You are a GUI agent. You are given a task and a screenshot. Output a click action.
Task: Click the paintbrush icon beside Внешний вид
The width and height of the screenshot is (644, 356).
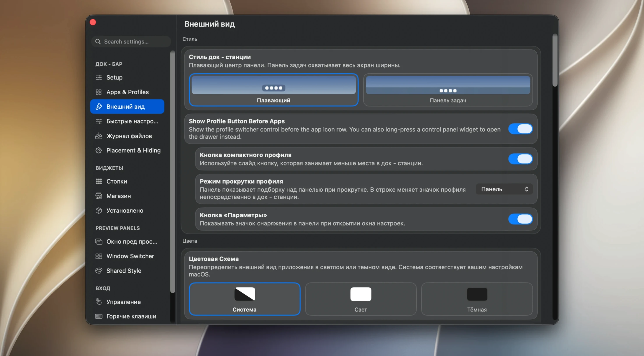pyautogui.click(x=99, y=107)
